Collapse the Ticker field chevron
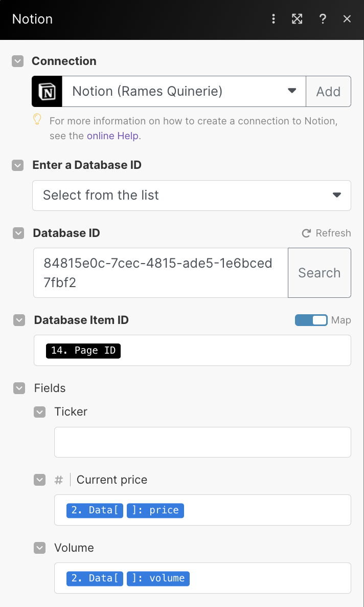 click(39, 412)
